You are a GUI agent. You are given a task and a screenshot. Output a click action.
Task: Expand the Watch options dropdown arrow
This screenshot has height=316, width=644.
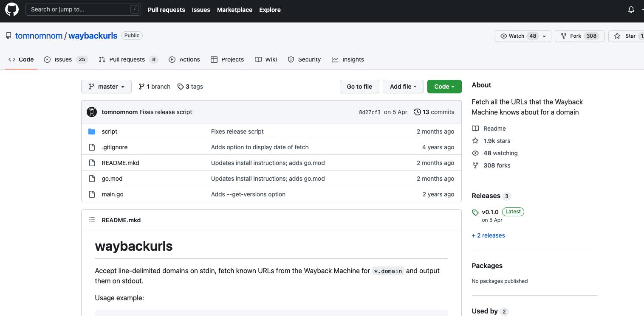544,36
